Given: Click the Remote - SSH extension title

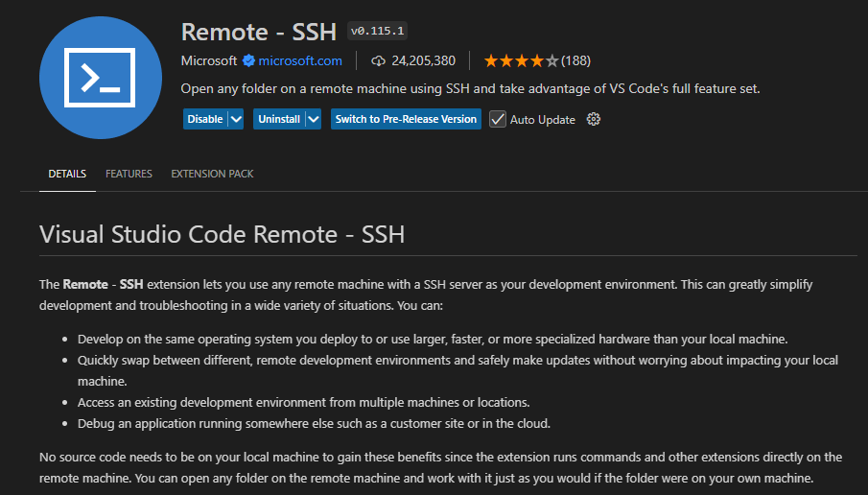Looking at the screenshot, I should (x=259, y=32).
